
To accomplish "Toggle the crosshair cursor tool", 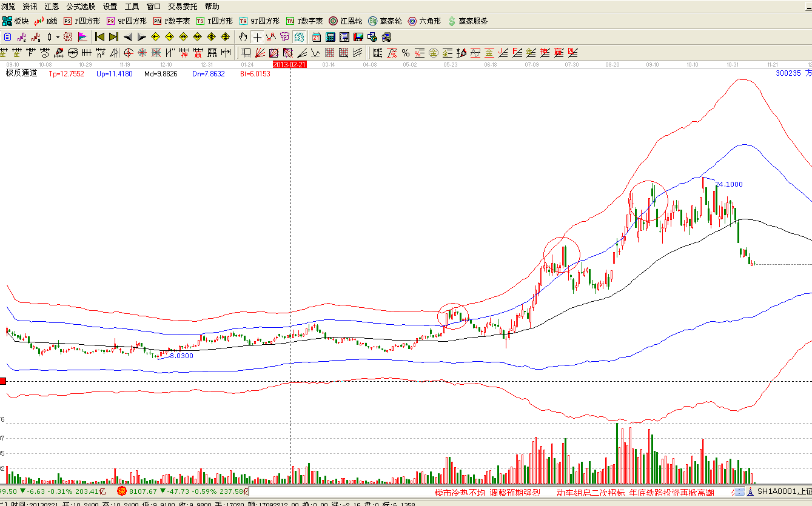I will (x=257, y=37).
